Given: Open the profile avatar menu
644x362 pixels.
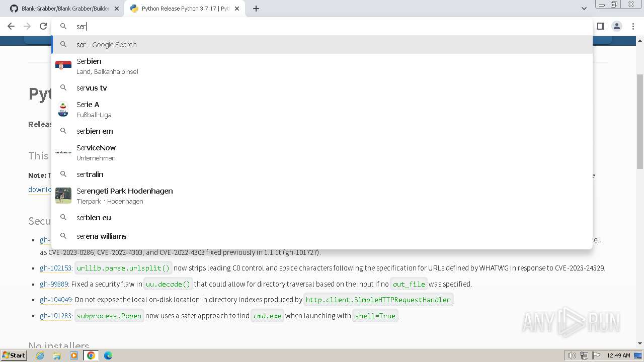Looking at the screenshot, I should pos(617,26).
